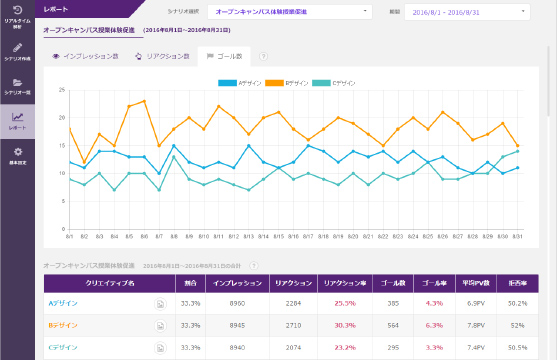This screenshot has height=360, width=557.
Task: Switch to the リアクション数 tab
Action: pyautogui.click(x=162, y=56)
